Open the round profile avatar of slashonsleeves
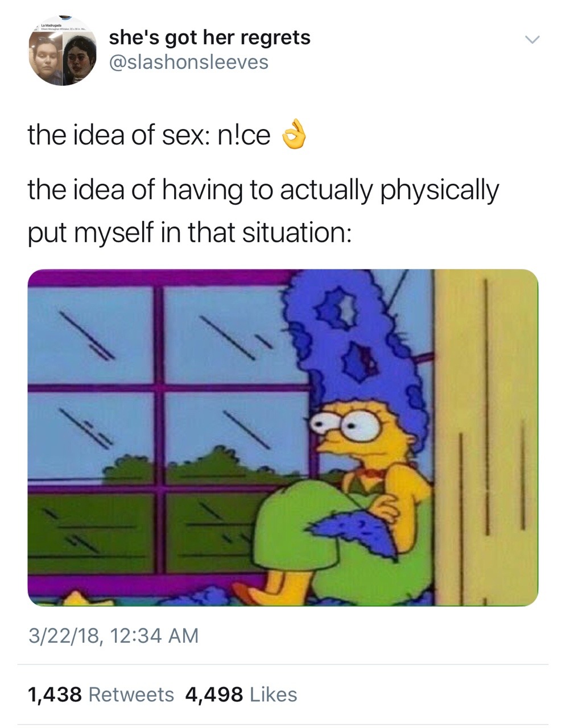 [x=63, y=52]
